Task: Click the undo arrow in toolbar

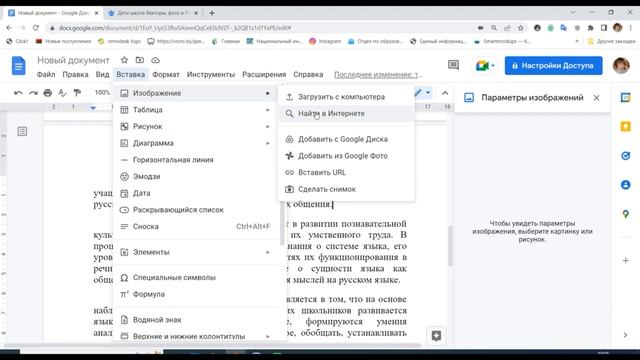Action: tap(18, 93)
